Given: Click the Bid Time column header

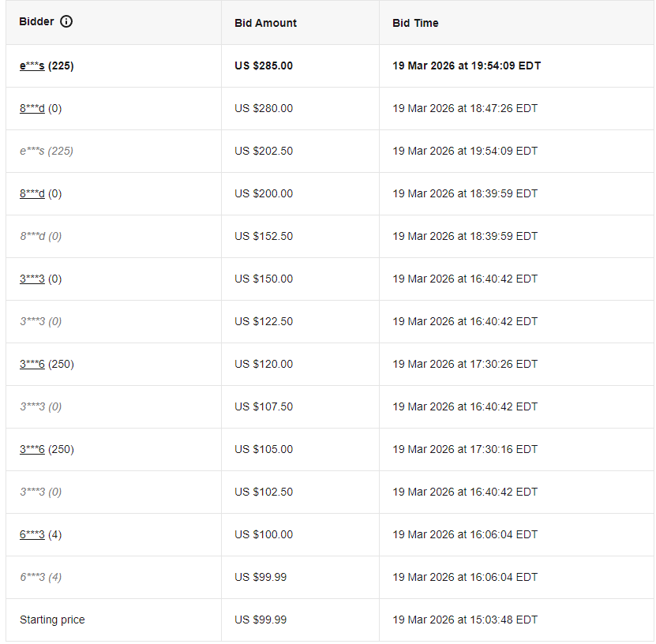Looking at the screenshot, I should [x=415, y=23].
